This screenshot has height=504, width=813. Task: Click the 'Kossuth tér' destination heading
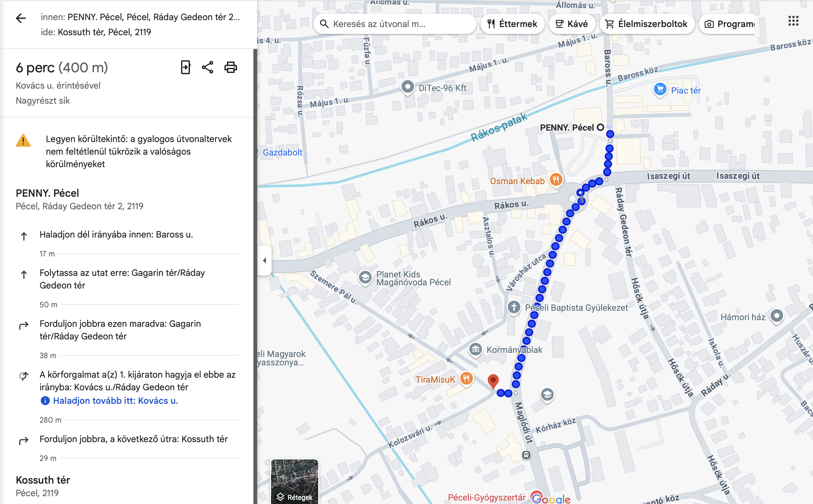pyautogui.click(x=43, y=480)
